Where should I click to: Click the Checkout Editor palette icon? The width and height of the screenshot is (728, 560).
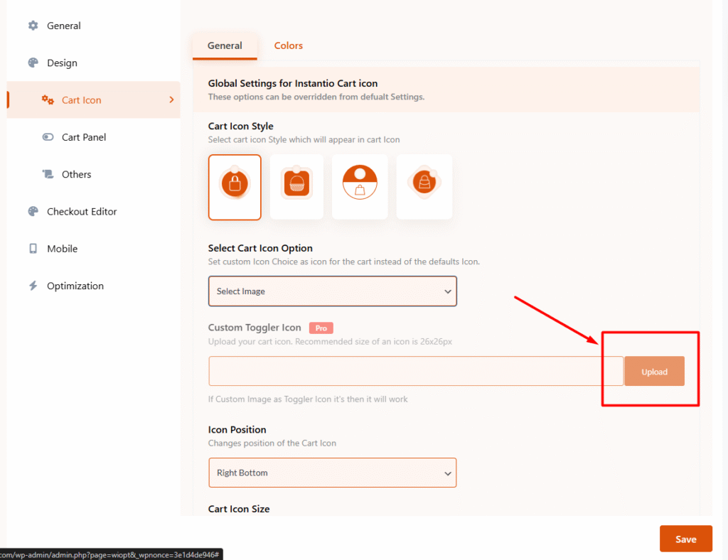pyautogui.click(x=33, y=211)
